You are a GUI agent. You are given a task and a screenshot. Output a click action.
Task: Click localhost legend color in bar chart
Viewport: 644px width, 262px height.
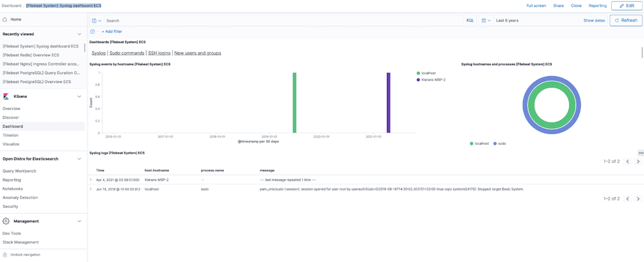click(418, 73)
